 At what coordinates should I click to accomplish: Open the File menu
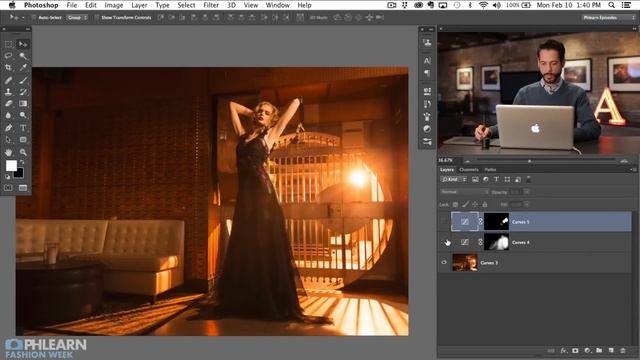tap(71, 5)
